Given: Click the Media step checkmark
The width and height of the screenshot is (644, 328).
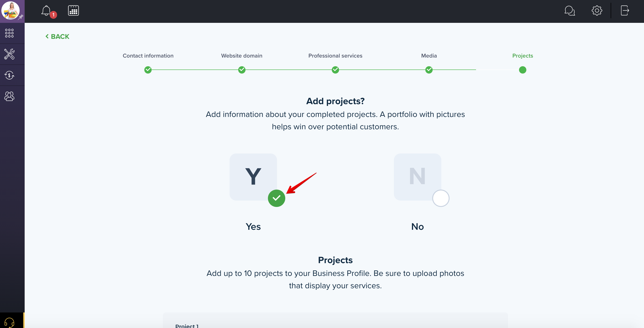Looking at the screenshot, I should [x=429, y=70].
